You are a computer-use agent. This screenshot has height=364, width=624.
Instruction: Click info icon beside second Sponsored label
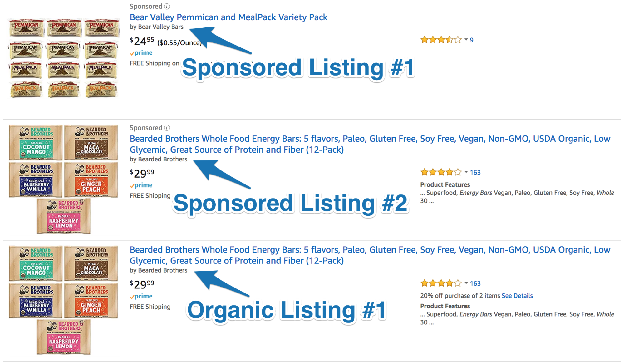coord(167,128)
